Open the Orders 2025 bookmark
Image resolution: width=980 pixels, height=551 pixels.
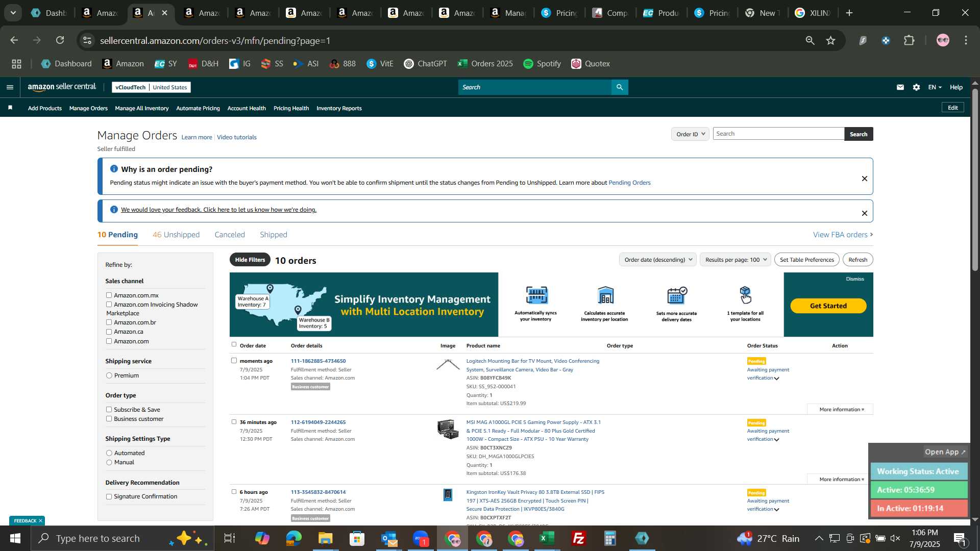[x=485, y=64]
